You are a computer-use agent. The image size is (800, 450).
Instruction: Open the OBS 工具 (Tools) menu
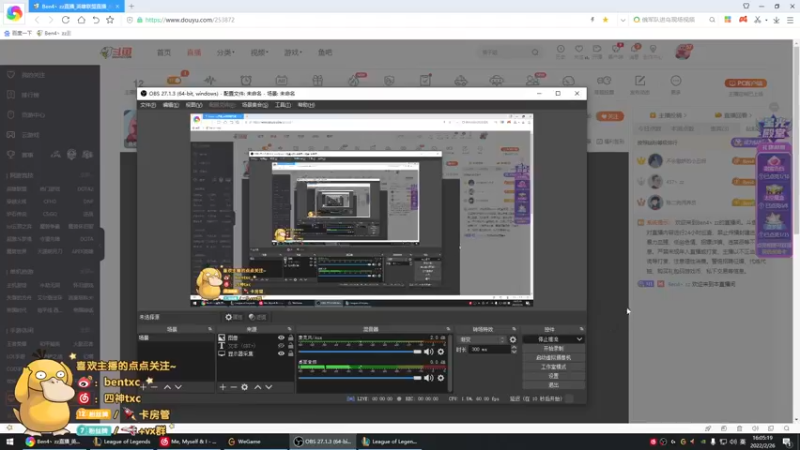(283, 105)
